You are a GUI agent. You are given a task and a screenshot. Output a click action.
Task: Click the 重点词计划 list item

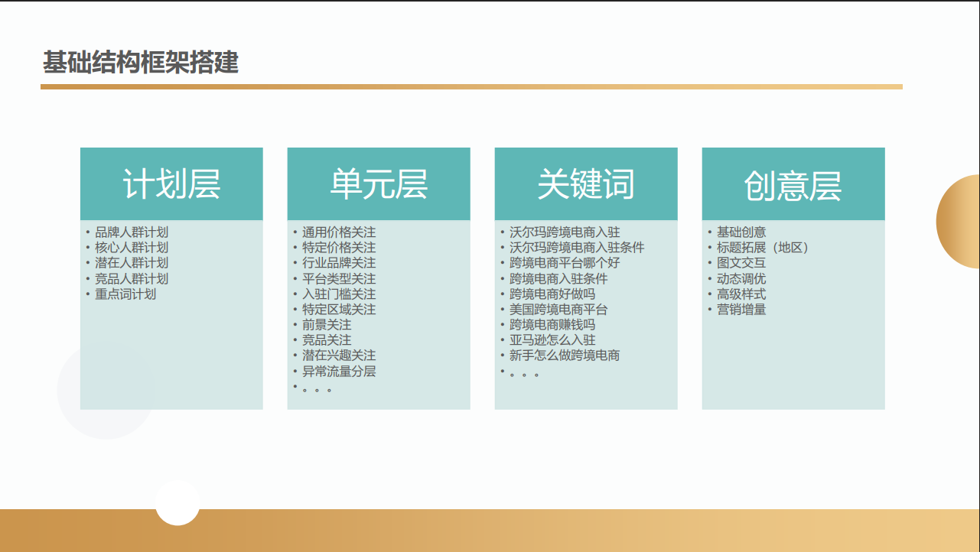click(125, 294)
